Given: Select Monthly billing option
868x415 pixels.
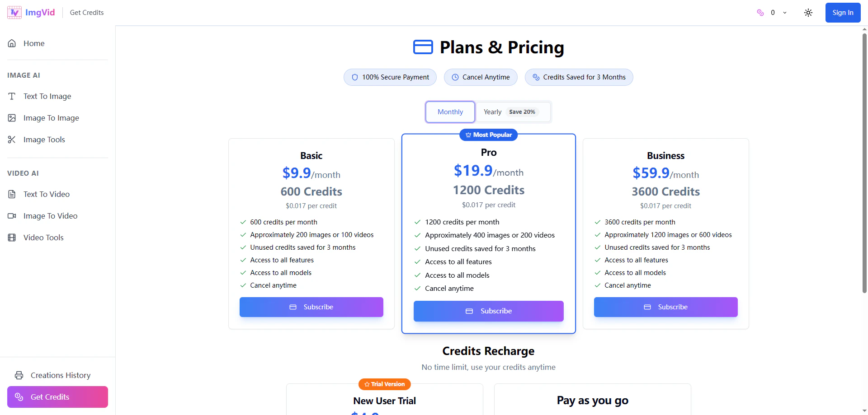Looking at the screenshot, I should coord(450,112).
